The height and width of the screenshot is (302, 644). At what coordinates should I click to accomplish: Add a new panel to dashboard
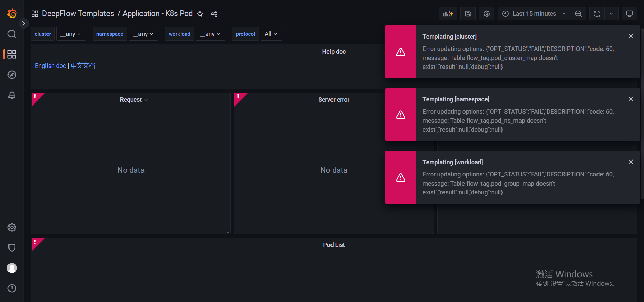[448, 14]
